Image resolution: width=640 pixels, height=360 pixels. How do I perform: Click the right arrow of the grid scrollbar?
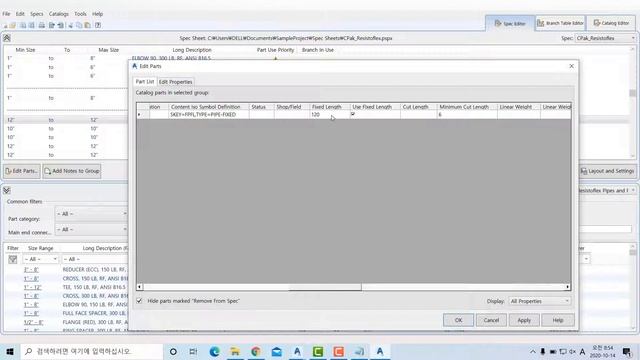(567, 287)
